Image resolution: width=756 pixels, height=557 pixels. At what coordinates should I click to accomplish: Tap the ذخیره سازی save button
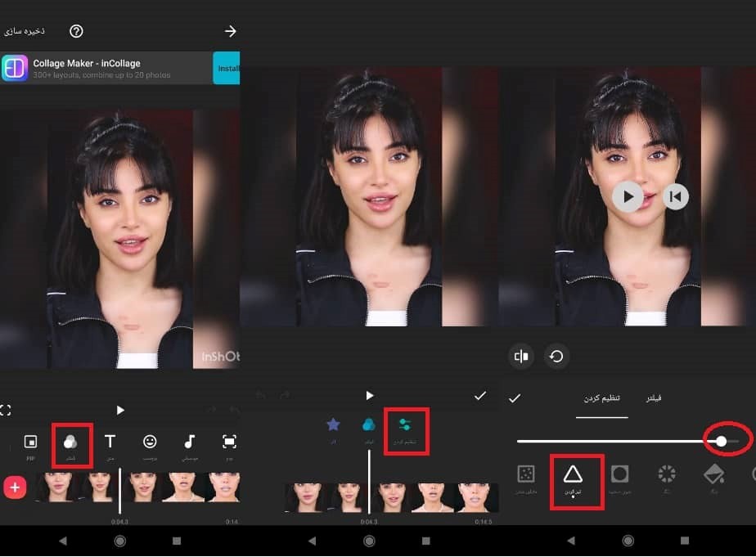pyautogui.click(x=24, y=31)
